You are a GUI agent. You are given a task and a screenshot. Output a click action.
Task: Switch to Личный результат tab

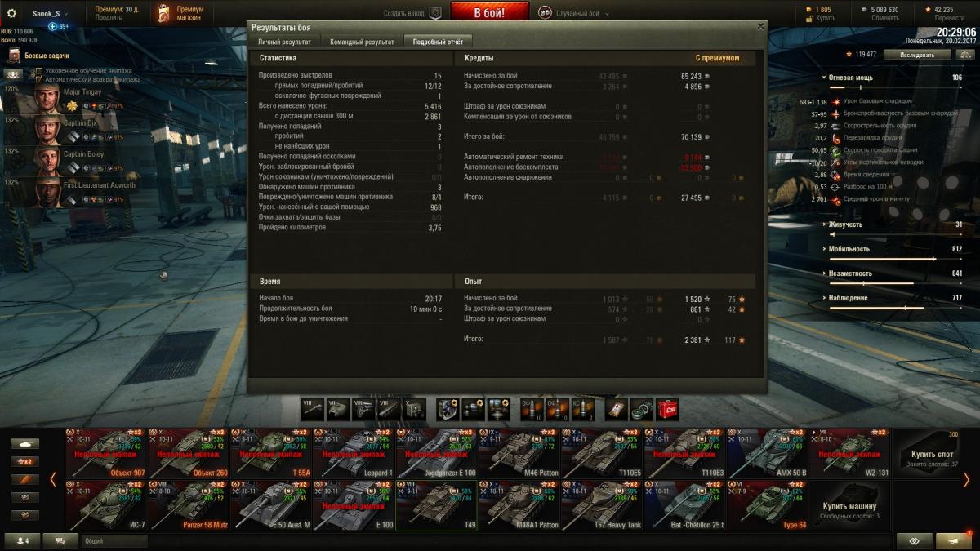point(284,42)
